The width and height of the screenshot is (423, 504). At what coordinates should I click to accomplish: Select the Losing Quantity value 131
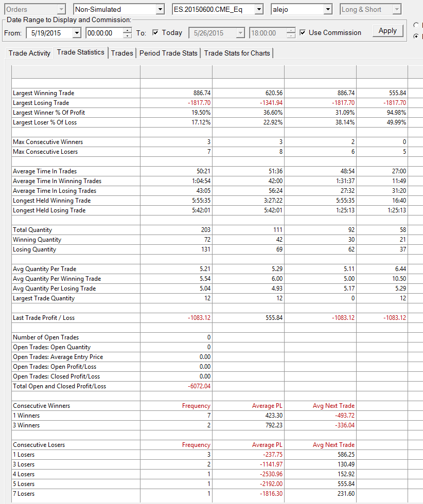pyautogui.click(x=205, y=249)
